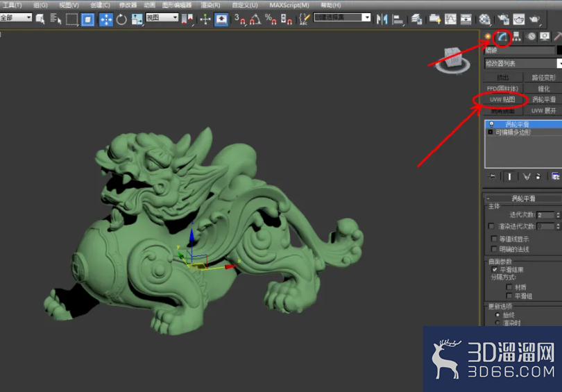Open the 全部 selection filter dropdown

16,17
